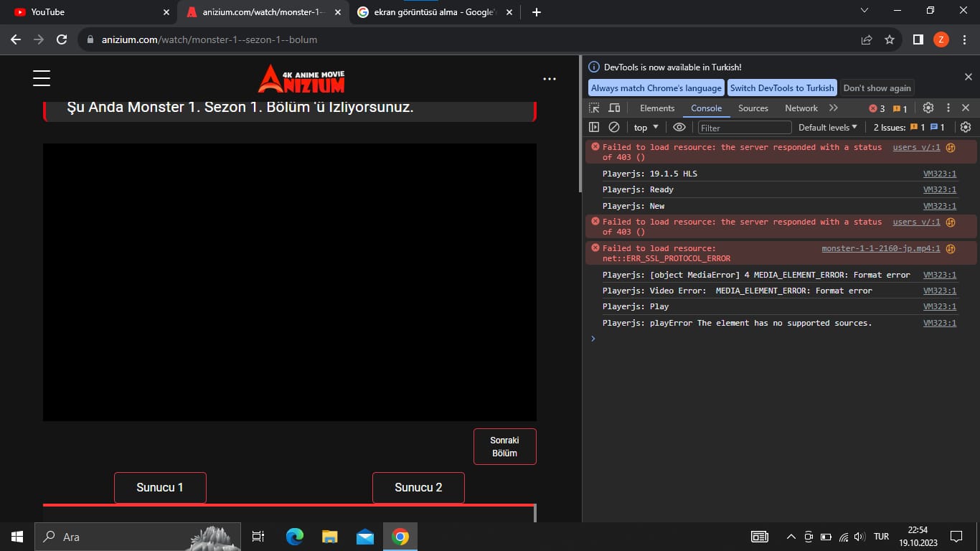Open the Chrome three-dot menu
The width and height of the screenshot is (980, 551).
pos(963,39)
